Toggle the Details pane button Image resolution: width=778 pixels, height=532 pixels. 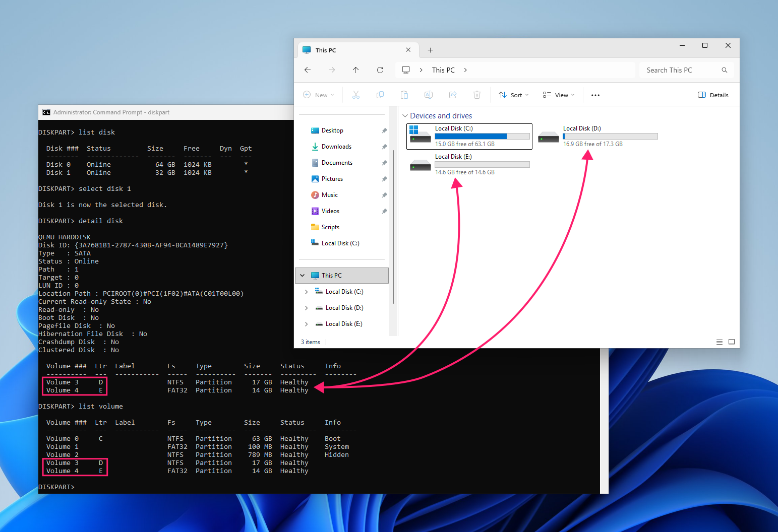coord(713,95)
